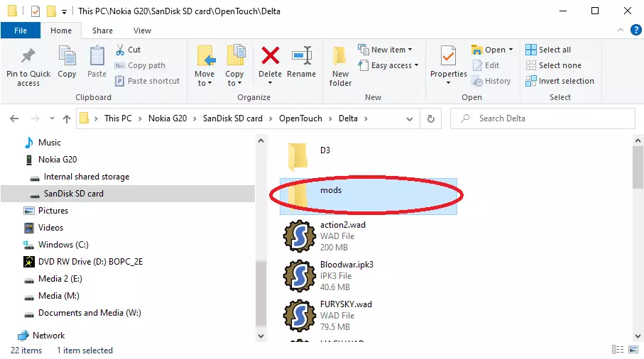Click Invert selection

click(x=560, y=81)
